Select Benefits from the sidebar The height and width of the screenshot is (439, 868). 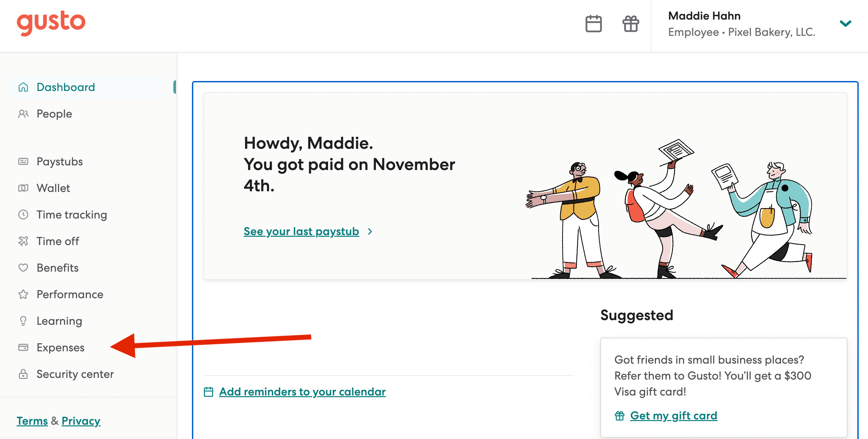tap(58, 268)
